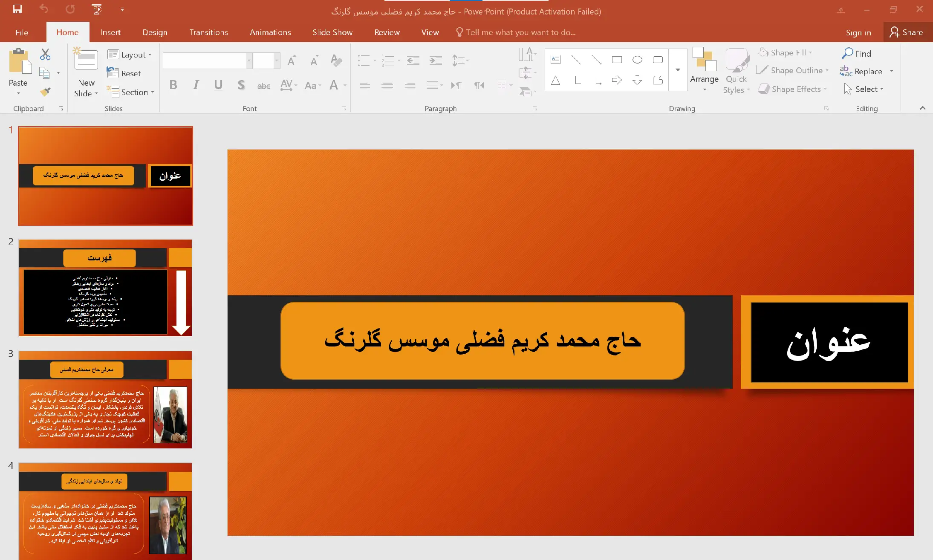Click the New Slide icon
The width and height of the screenshot is (933, 560).
[86, 58]
